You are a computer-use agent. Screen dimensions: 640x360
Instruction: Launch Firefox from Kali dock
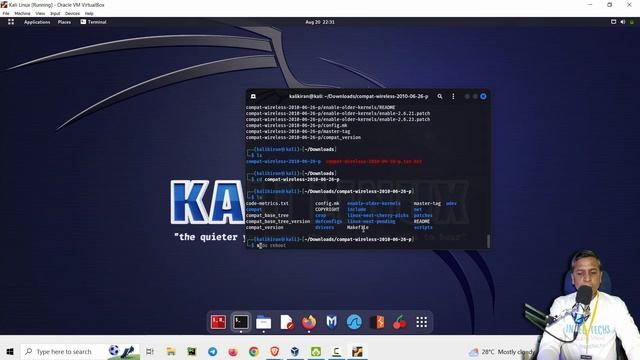309,322
